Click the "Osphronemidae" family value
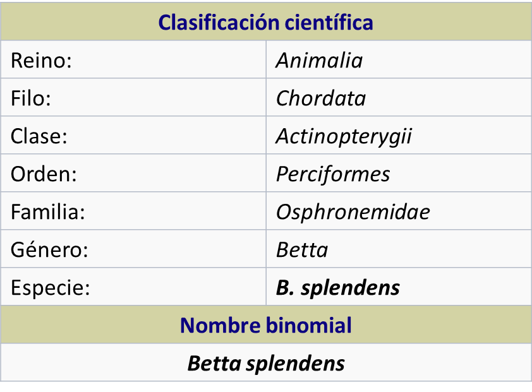The height and width of the screenshot is (392, 532). coord(353,212)
